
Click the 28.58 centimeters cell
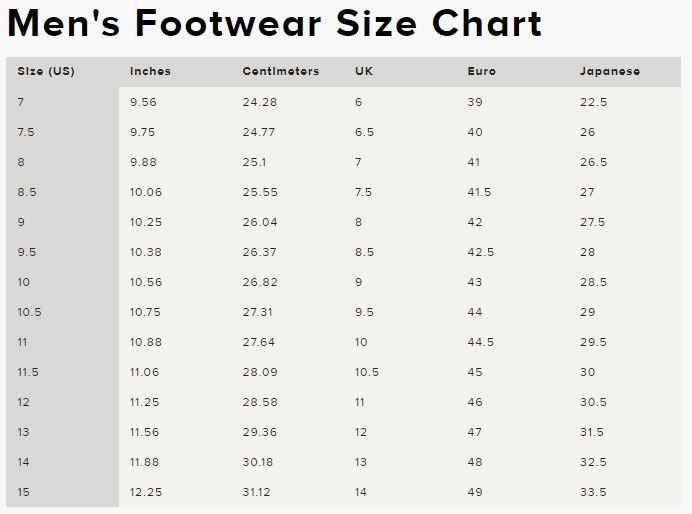click(259, 402)
